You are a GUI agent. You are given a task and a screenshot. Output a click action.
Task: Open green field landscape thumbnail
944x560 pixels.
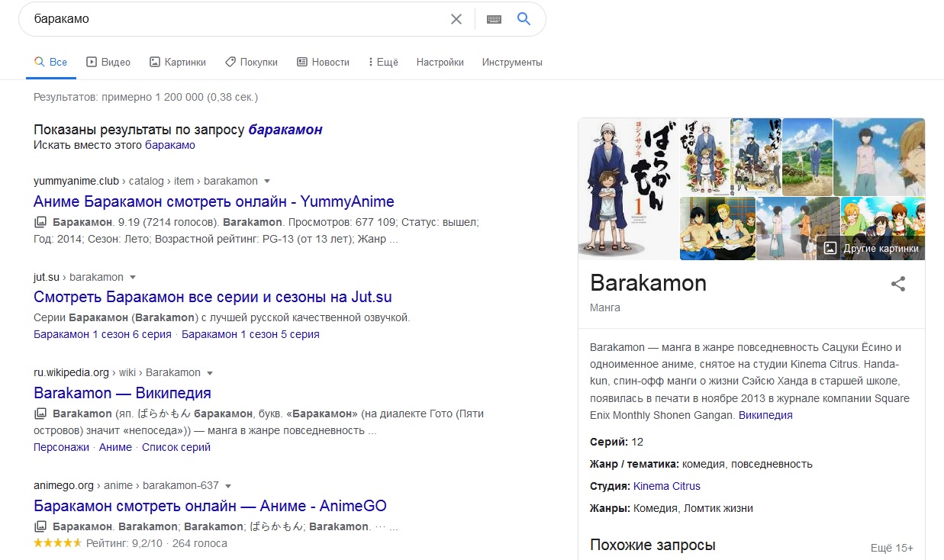807,156
